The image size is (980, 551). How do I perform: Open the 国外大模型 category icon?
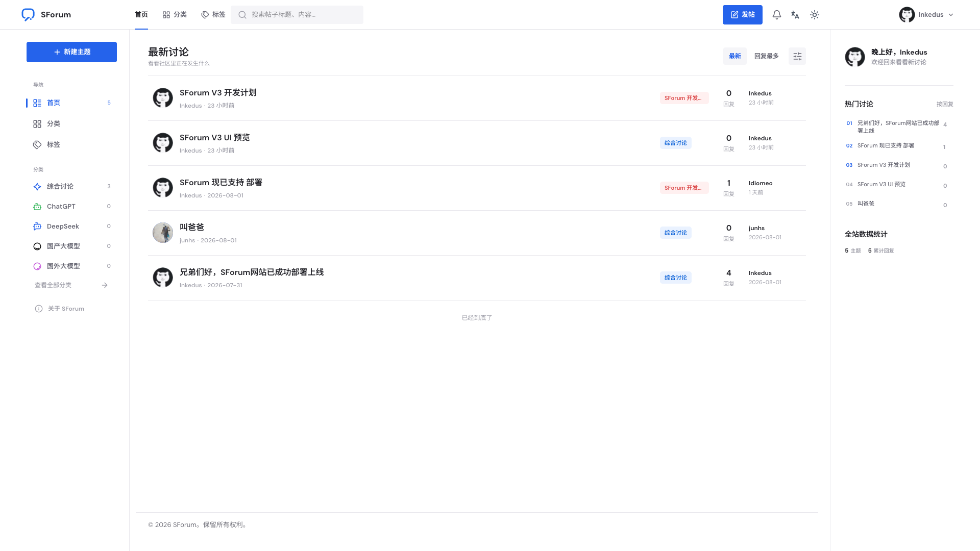(37, 266)
